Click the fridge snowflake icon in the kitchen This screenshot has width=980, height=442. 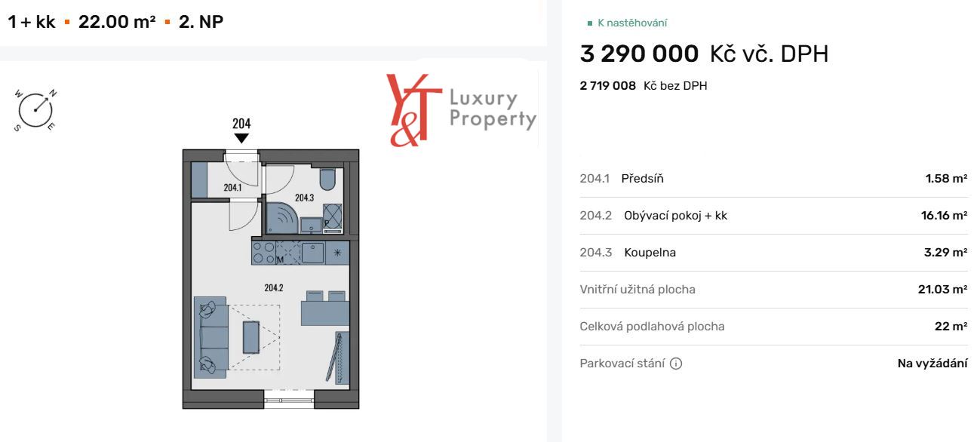coord(337,252)
